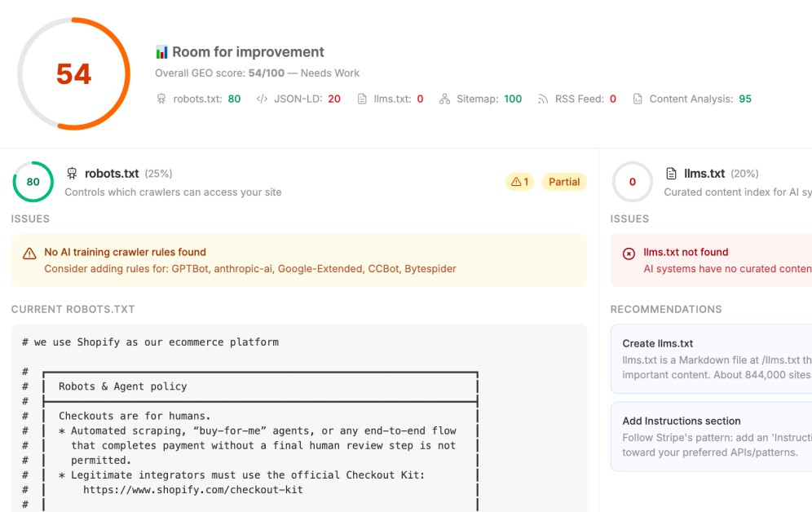Click the (20%) weight label beside llms.txt
This screenshot has width=812, height=512.
744,174
